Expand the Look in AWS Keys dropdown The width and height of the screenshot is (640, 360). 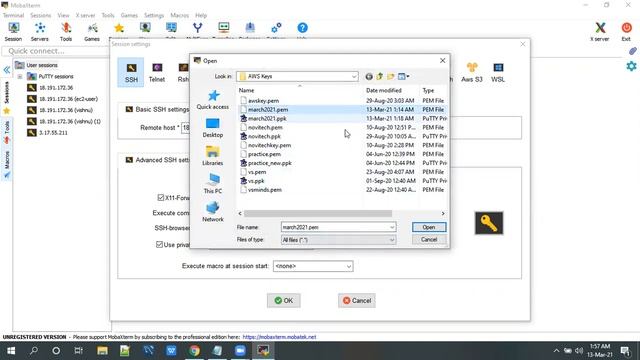click(353, 76)
